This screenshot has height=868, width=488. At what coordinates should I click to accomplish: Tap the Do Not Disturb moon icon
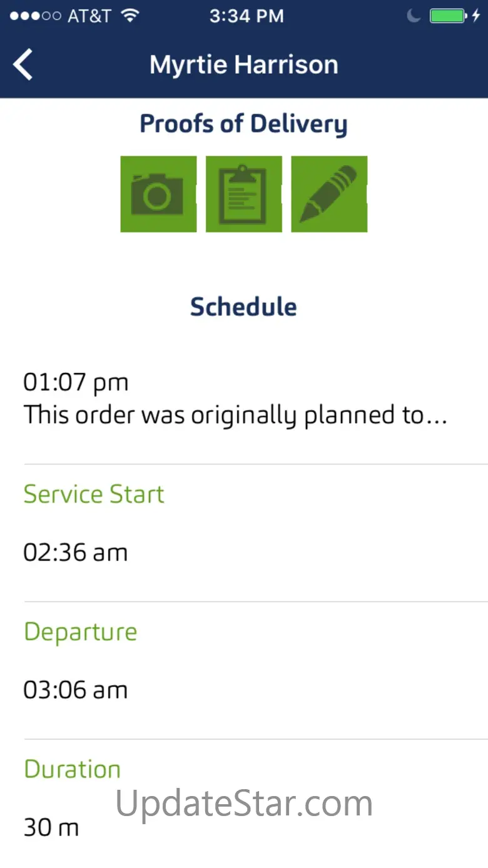pos(414,16)
